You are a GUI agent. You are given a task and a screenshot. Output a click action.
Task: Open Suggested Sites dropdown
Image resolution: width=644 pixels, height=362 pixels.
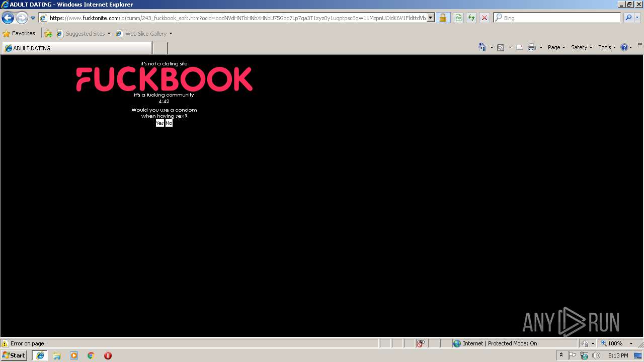(84, 34)
